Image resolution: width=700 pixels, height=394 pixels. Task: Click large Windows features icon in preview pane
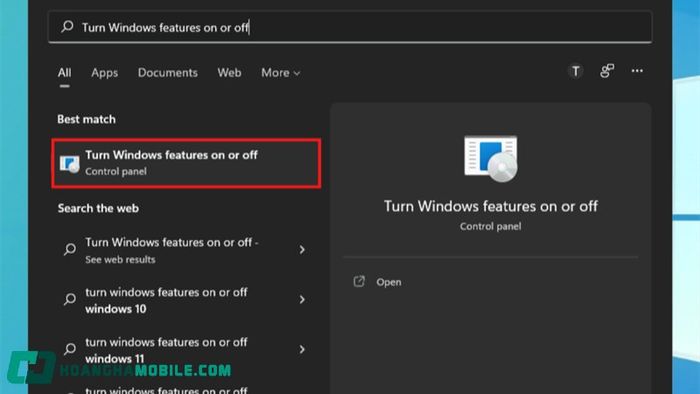491,158
